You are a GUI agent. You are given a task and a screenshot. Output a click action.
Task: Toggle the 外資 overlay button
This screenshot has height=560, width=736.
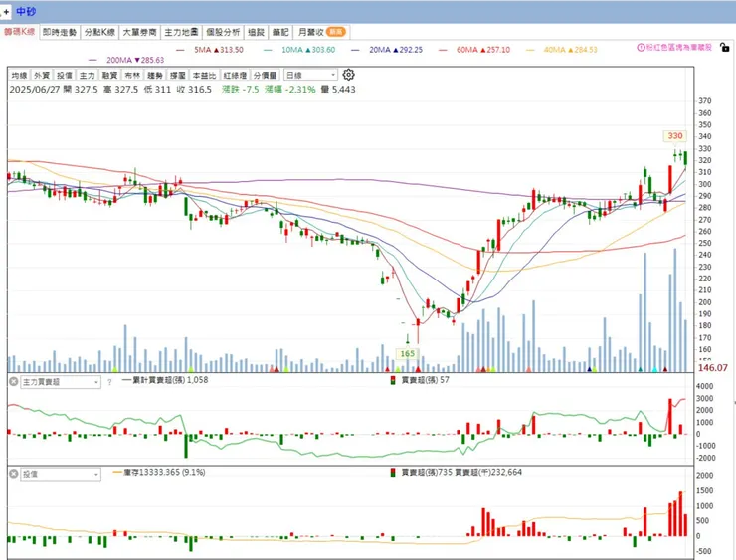click(x=42, y=76)
